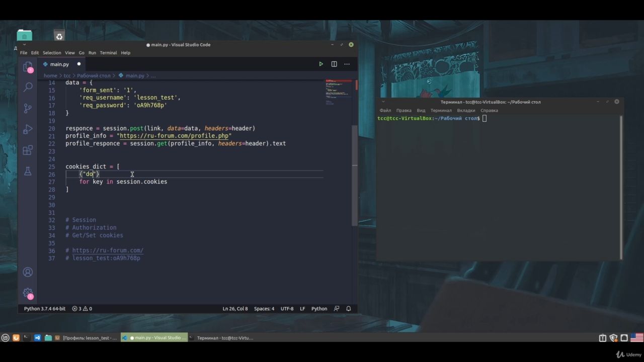The width and height of the screenshot is (644, 362).
Task: Open the Testing flask icon
Action: point(28,171)
